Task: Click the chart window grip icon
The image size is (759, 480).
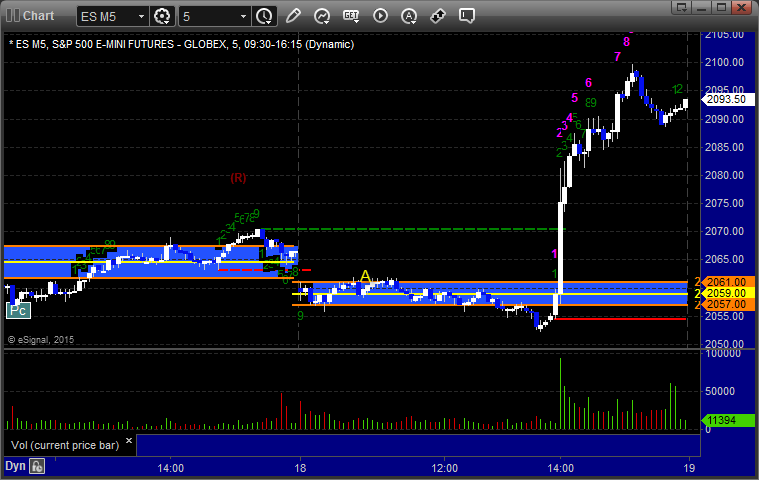Action: click(13, 15)
